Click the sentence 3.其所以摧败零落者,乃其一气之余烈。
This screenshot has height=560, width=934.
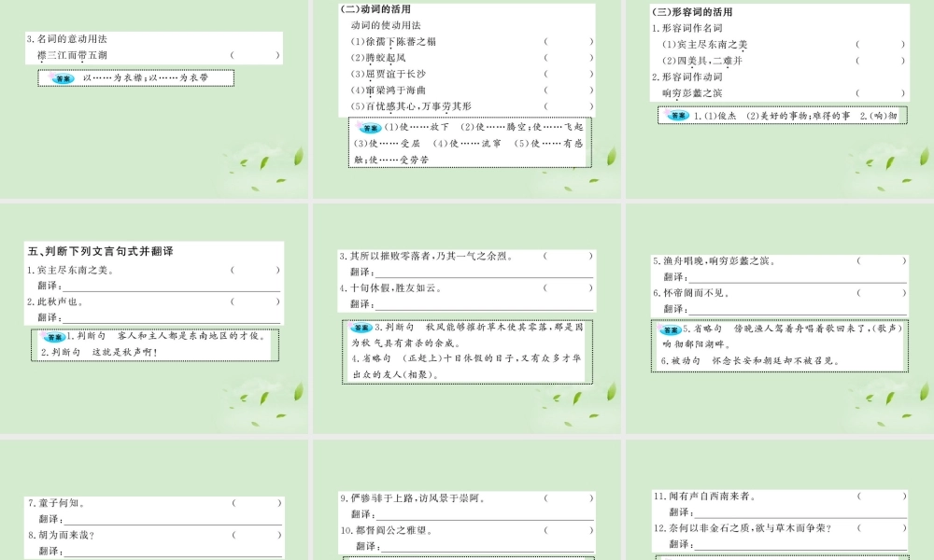click(427, 256)
